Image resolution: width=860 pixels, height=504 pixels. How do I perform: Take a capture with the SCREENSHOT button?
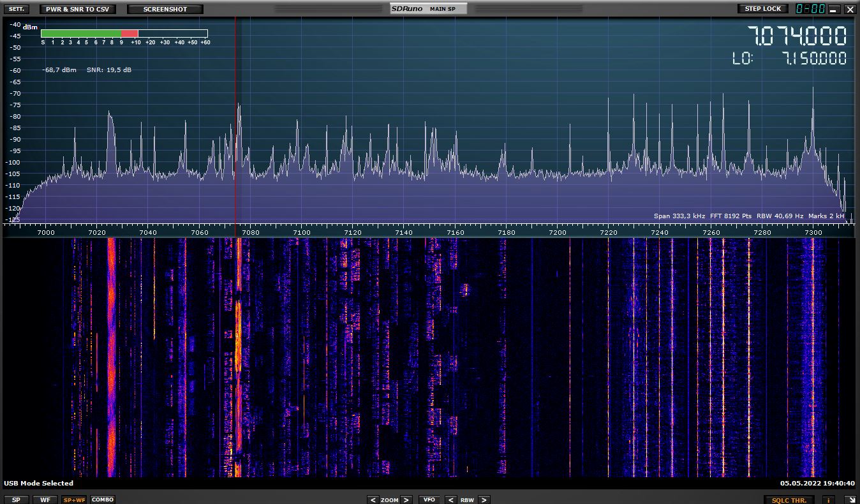coord(165,9)
